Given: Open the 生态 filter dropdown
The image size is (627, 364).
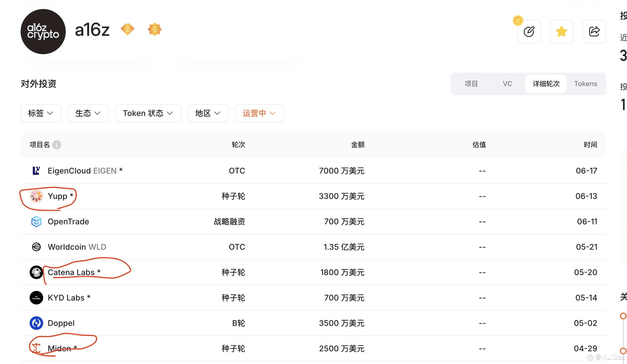Looking at the screenshot, I should pos(88,113).
